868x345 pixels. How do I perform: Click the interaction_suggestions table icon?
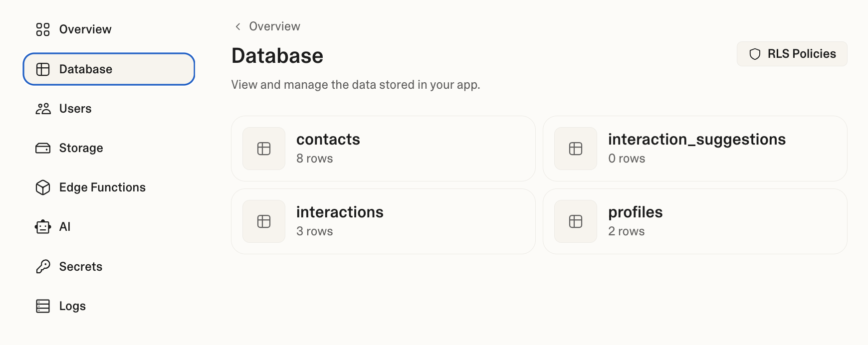576,149
